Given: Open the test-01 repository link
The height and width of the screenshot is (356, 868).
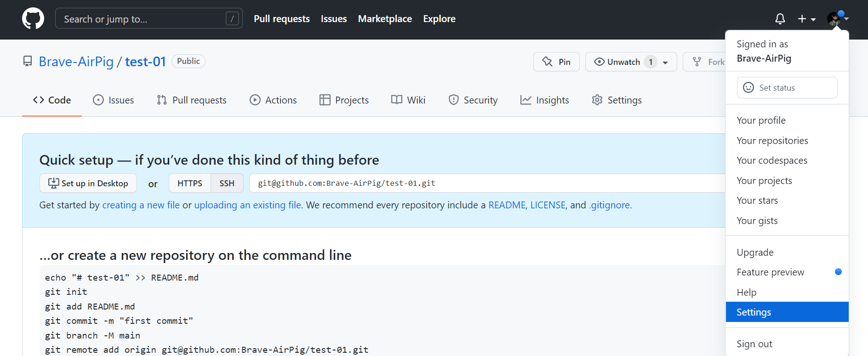Looking at the screenshot, I should point(145,61).
